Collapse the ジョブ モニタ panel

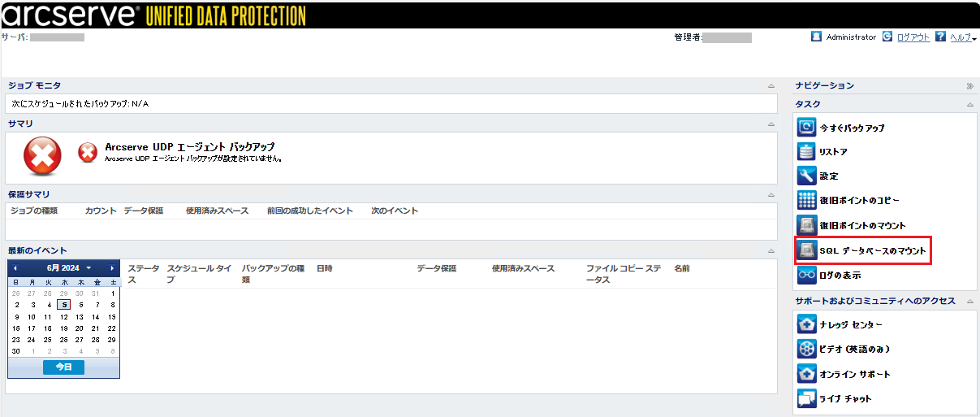click(x=771, y=85)
